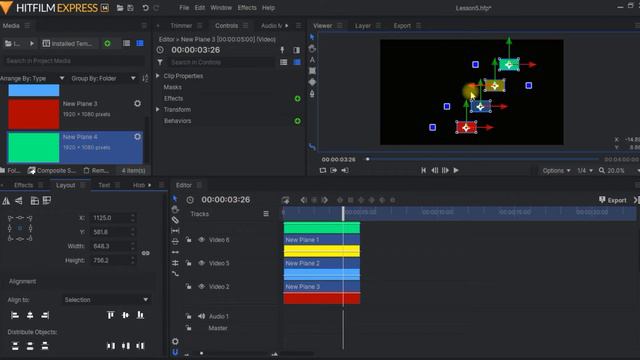Open Arrange By: Type dropdown
Image resolution: width=640 pixels, height=360 pixels.
pos(33,78)
